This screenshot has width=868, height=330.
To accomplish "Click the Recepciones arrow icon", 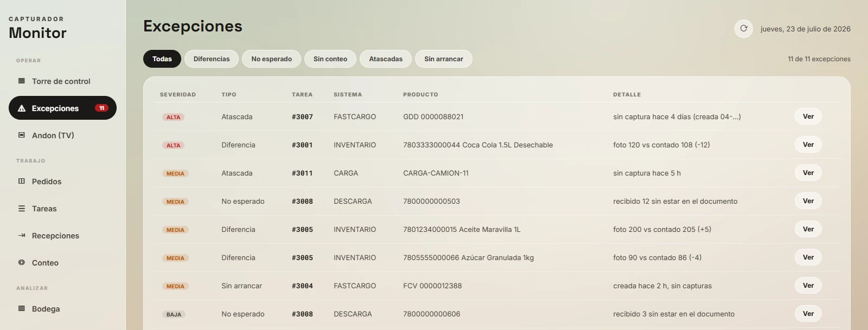I will click(x=22, y=236).
